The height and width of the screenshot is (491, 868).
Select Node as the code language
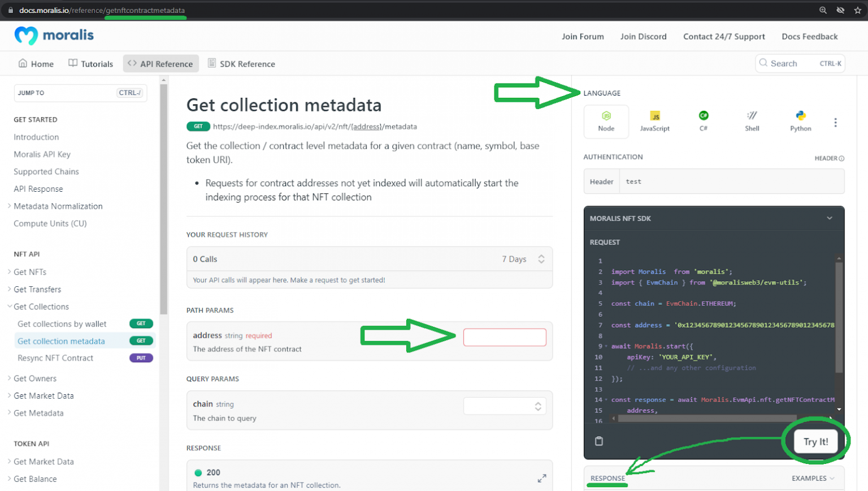point(606,121)
